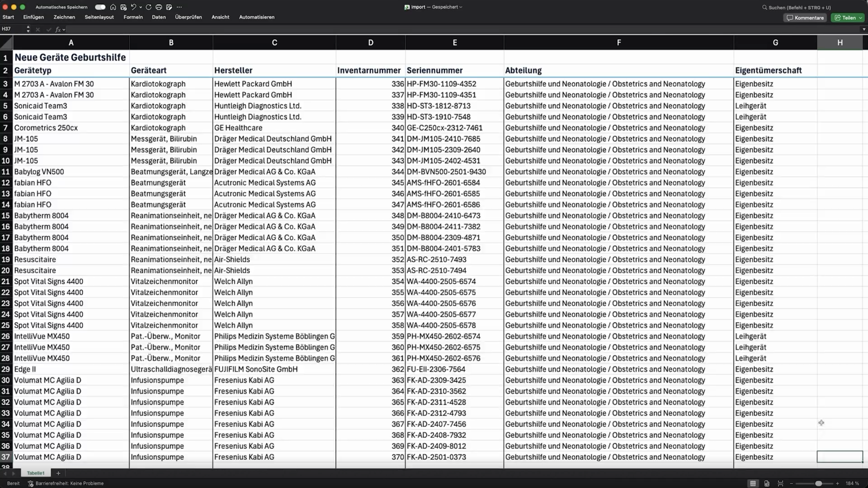The width and height of the screenshot is (868, 488).
Task: Click the zoom in plus button
Action: [837, 483]
